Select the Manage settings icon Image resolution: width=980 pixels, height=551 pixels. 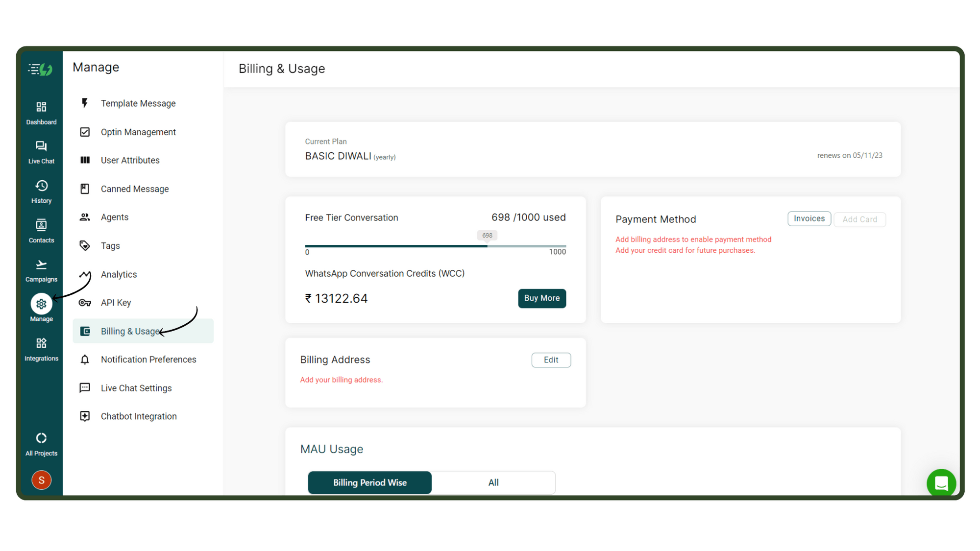(x=40, y=304)
